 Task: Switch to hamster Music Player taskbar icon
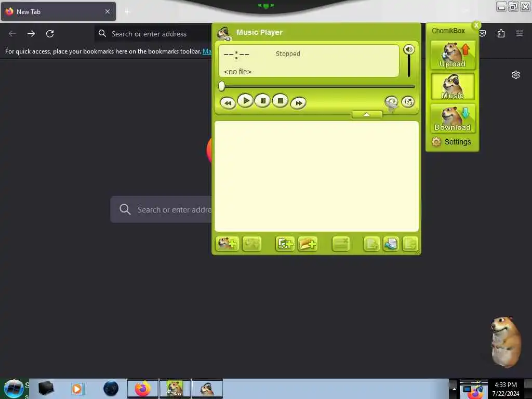(207, 389)
